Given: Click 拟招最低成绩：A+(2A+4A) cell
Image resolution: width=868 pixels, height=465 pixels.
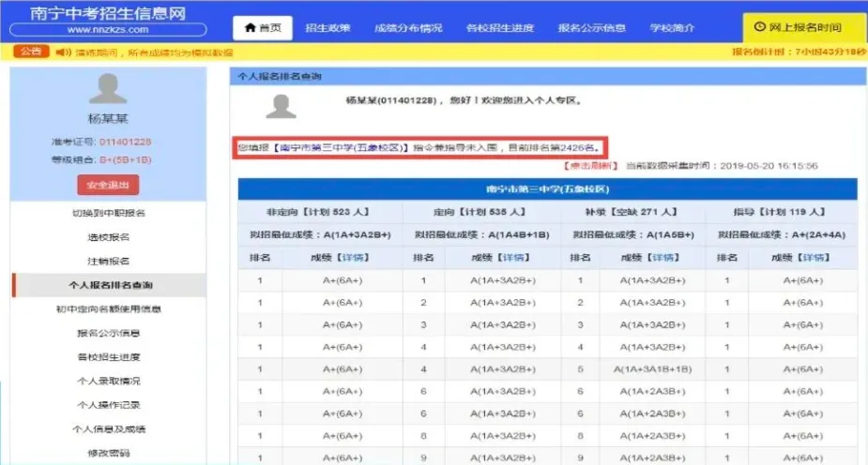Looking at the screenshot, I should tap(781, 235).
